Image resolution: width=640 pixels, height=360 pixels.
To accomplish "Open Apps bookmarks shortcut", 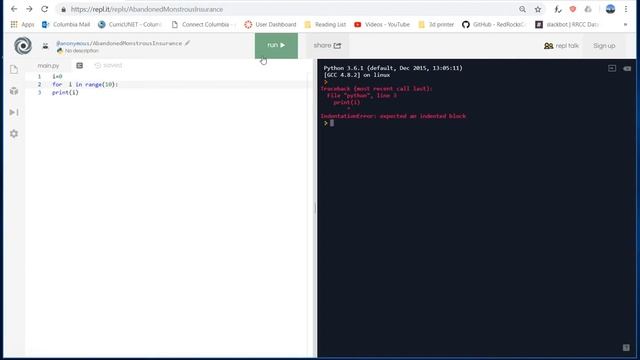I will (22, 24).
